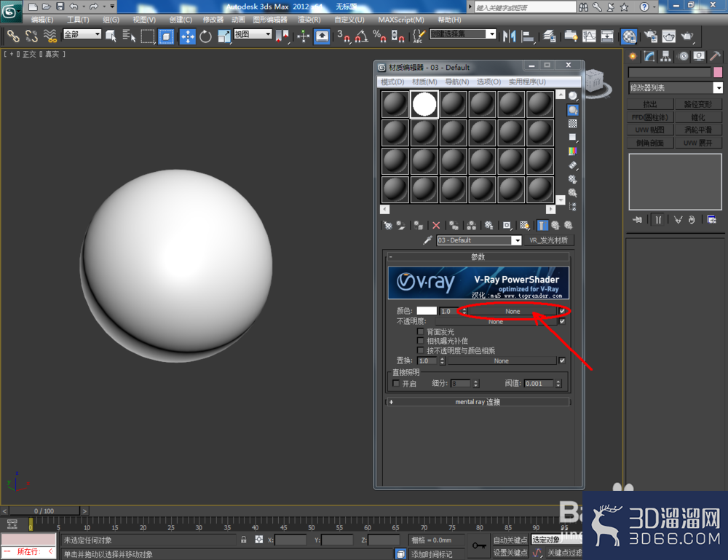The image size is (728, 560).
Task: Open 实用程序(U) menu in material editor
Action: pyautogui.click(x=527, y=82)
